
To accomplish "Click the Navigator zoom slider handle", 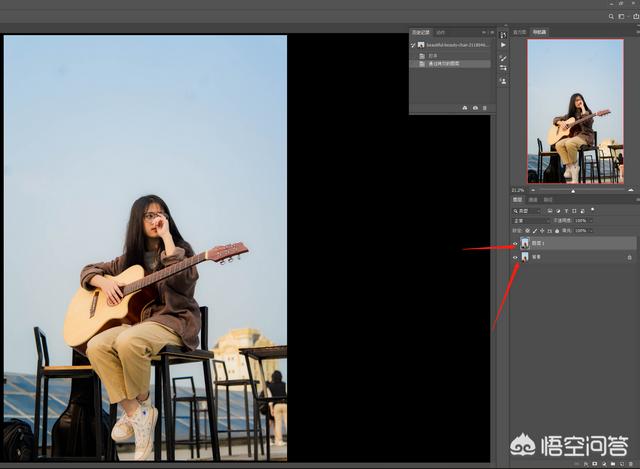I will coord(573,191).
